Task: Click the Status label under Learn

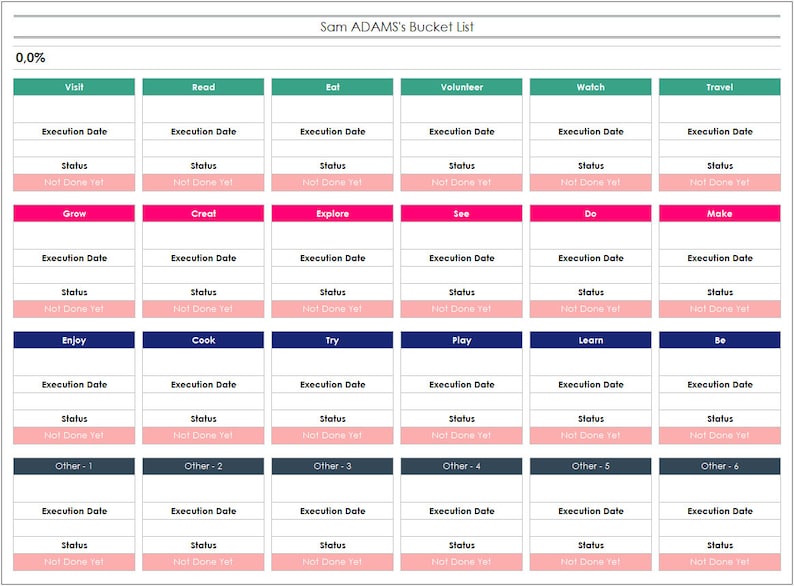Action: point(590,419)
